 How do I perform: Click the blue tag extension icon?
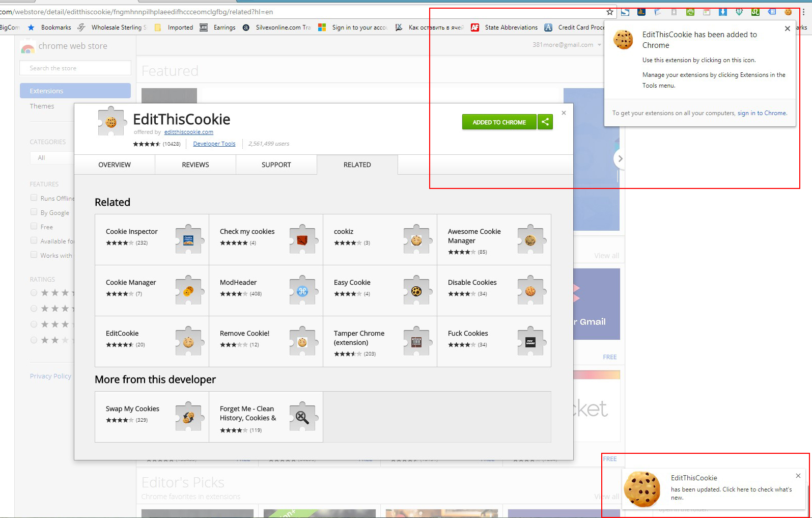[772, 12]
